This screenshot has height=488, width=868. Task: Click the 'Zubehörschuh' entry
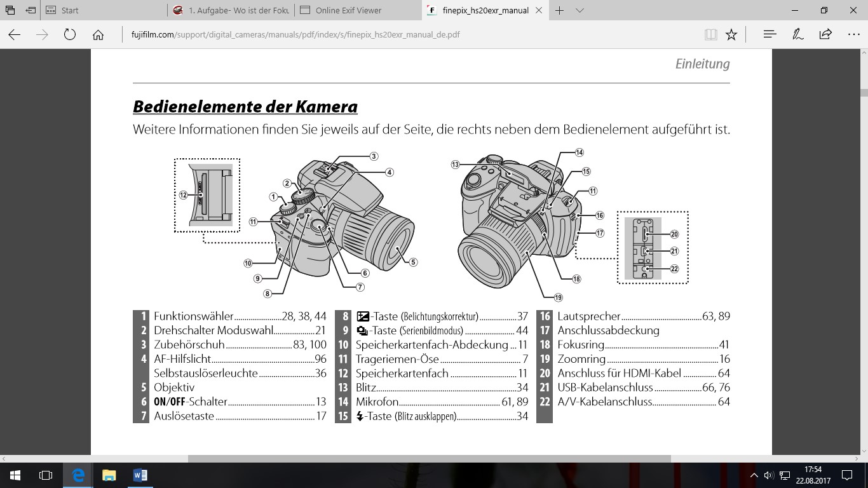[189, 344]
